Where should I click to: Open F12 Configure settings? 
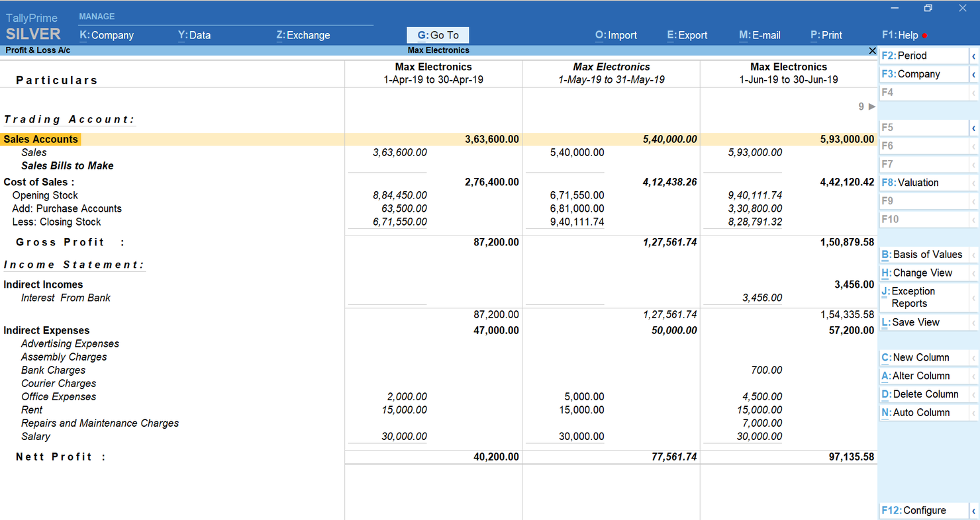coord(921,510)
